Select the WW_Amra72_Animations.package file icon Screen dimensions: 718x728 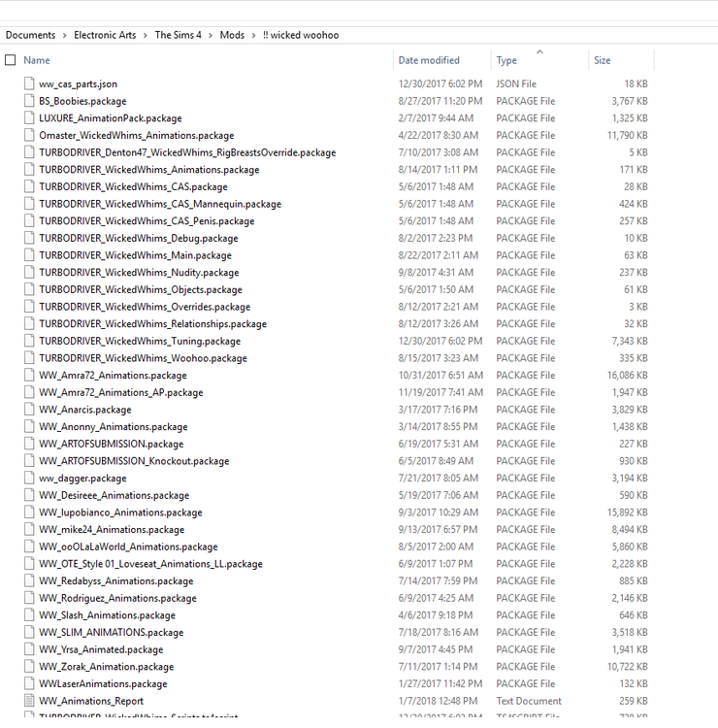(x=29, y=375)
